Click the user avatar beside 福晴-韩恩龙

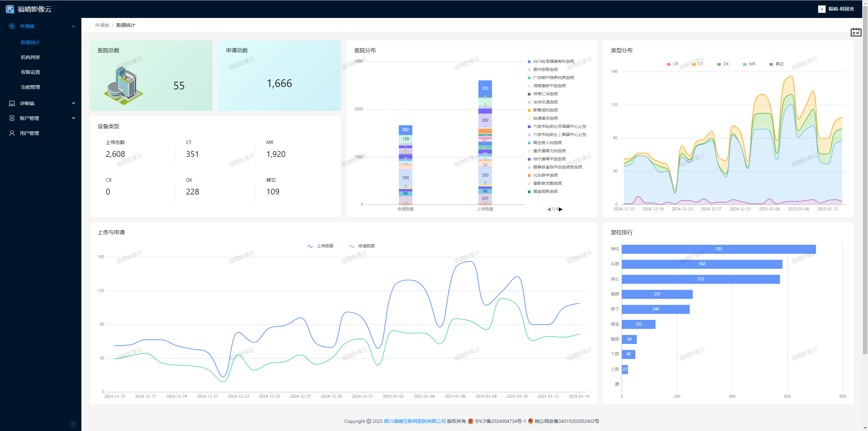click(822, 9)
